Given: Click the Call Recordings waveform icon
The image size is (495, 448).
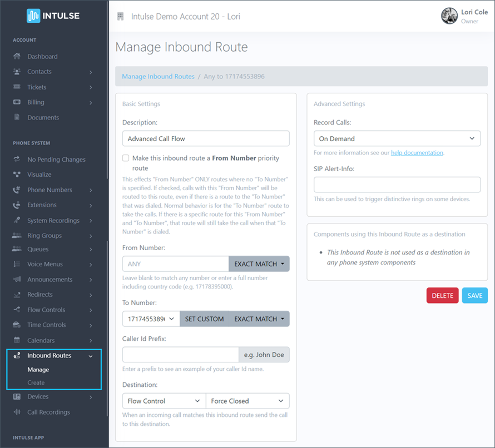Looking at the screenshot, I should point(17,412).
